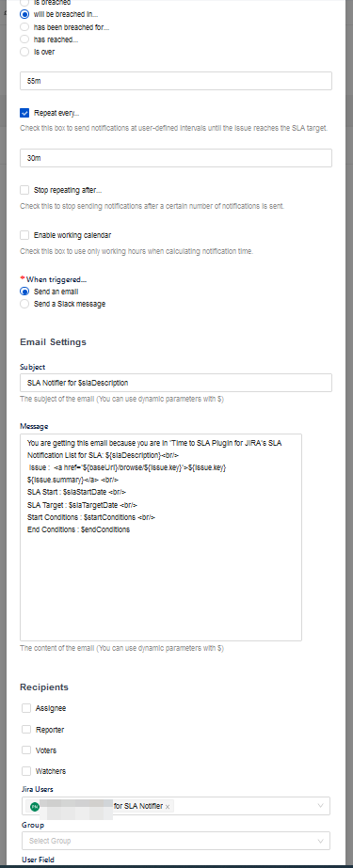Select 'has been breached for...' radio option

24,27
